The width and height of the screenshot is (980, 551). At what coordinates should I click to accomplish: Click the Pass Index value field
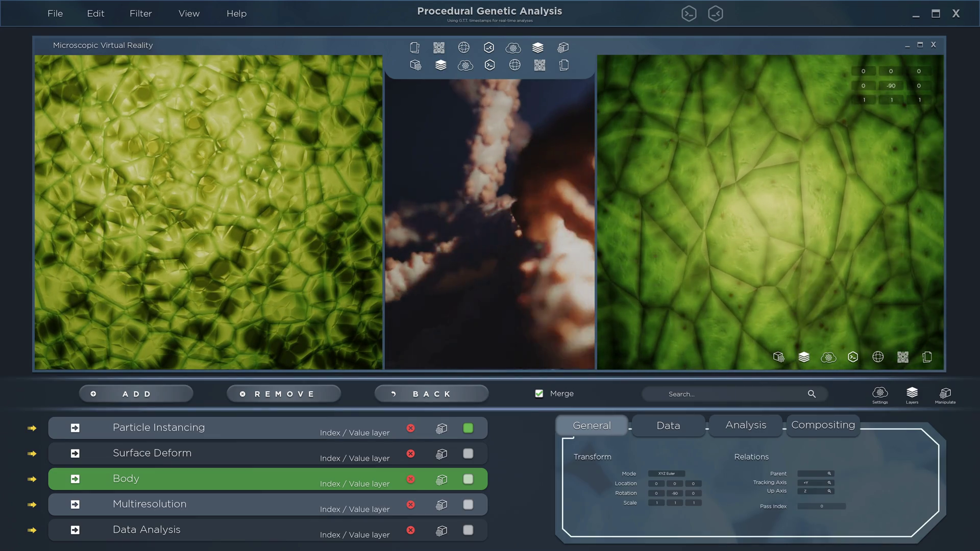[x=821, y=506]
